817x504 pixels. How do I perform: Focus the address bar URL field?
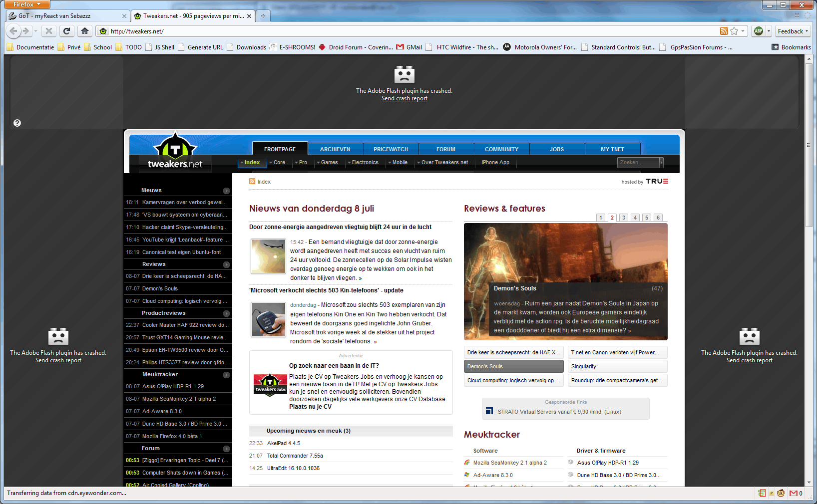click(x=413, y=31)
